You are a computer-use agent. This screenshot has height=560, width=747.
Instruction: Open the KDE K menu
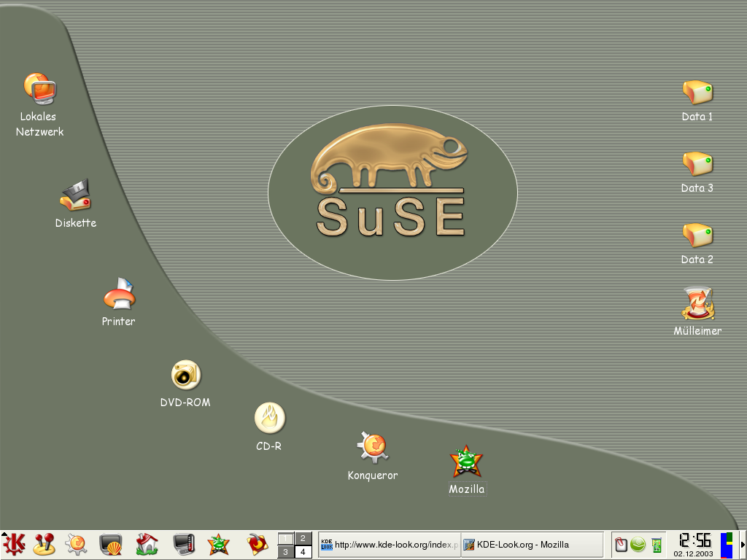tap(15, 544)
